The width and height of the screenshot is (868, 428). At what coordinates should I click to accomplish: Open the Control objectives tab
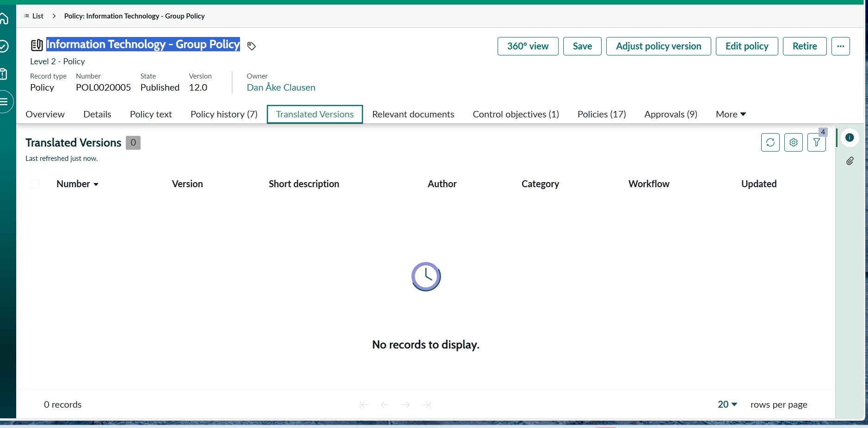pyautogui.click(x=516, y=114)
